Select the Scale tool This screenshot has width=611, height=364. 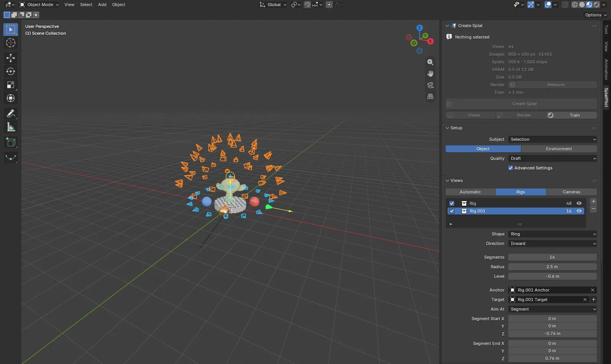pos(11,85)
